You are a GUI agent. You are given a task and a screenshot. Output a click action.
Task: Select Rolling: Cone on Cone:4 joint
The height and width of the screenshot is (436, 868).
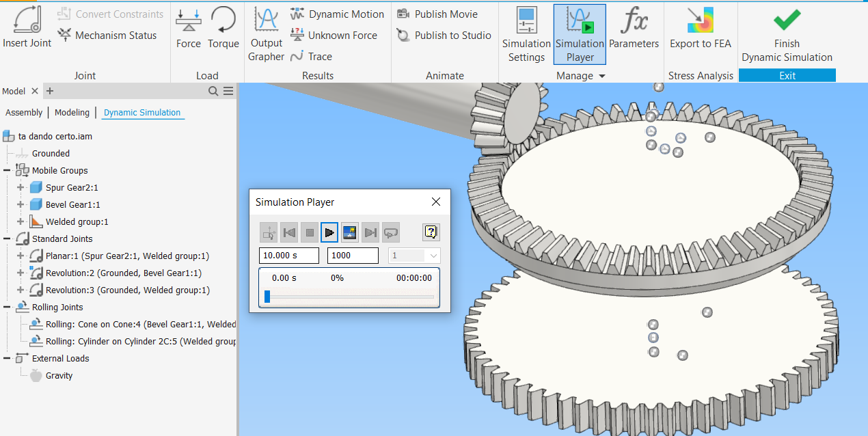[140, 324]
